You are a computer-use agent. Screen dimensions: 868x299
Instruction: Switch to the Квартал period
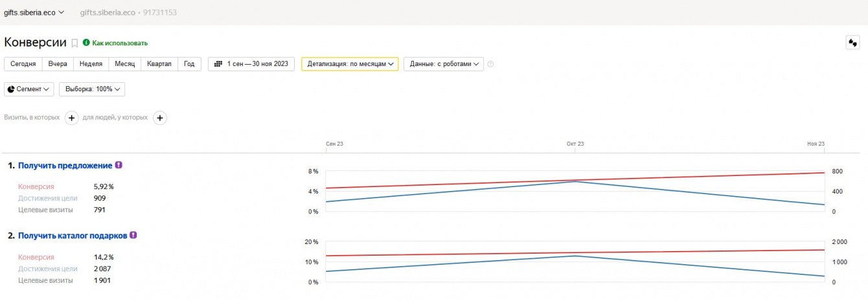click(x=159, y=64)
